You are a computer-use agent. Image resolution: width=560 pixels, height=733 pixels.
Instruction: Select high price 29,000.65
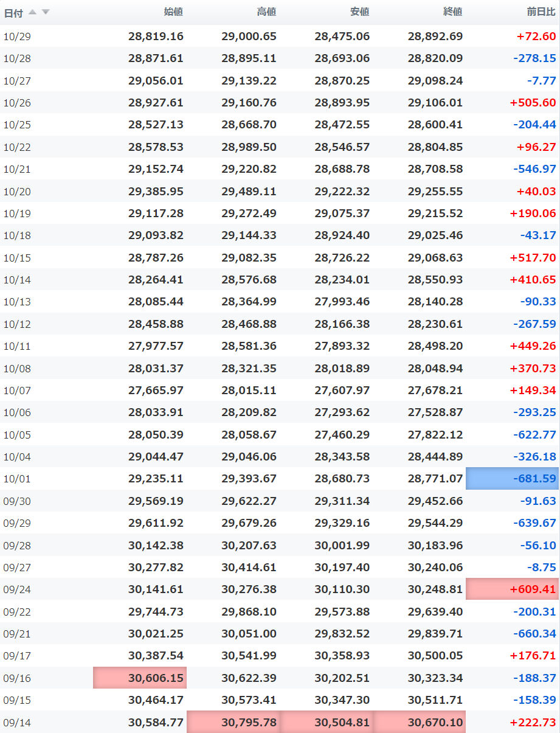tap(249, 36)
